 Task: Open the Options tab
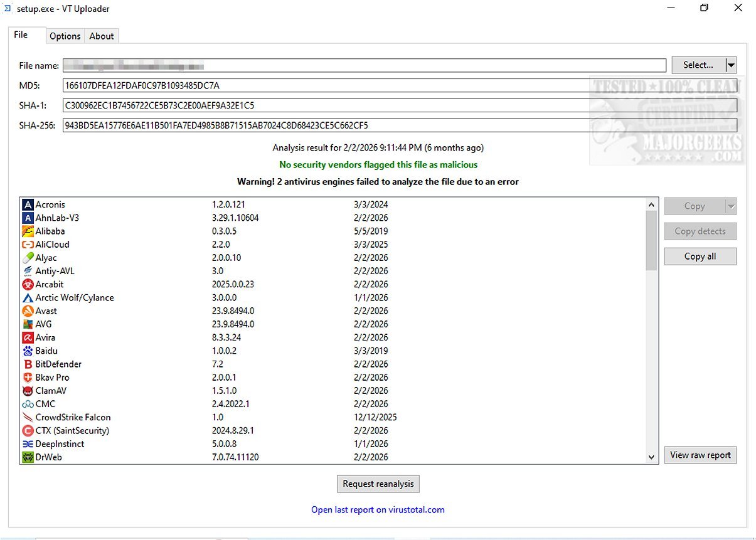pyautogui.click(x=65, y=36)
